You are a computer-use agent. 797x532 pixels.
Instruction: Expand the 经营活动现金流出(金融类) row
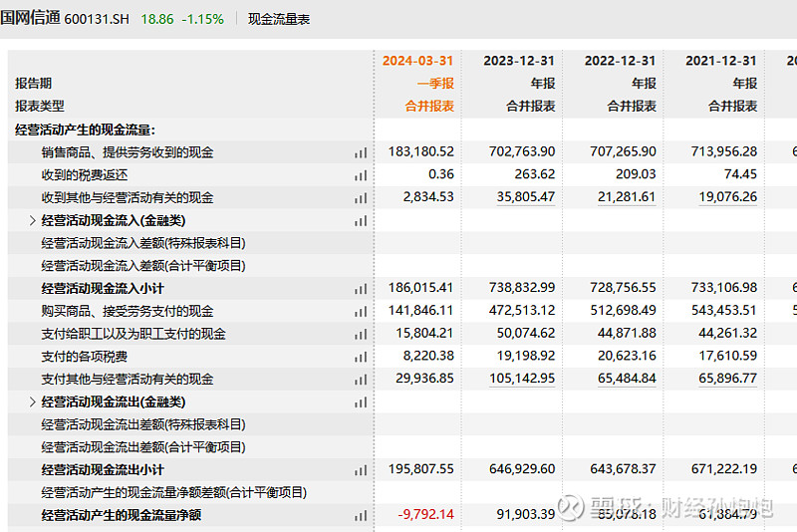pyautogui.click(x=33, y=401)
